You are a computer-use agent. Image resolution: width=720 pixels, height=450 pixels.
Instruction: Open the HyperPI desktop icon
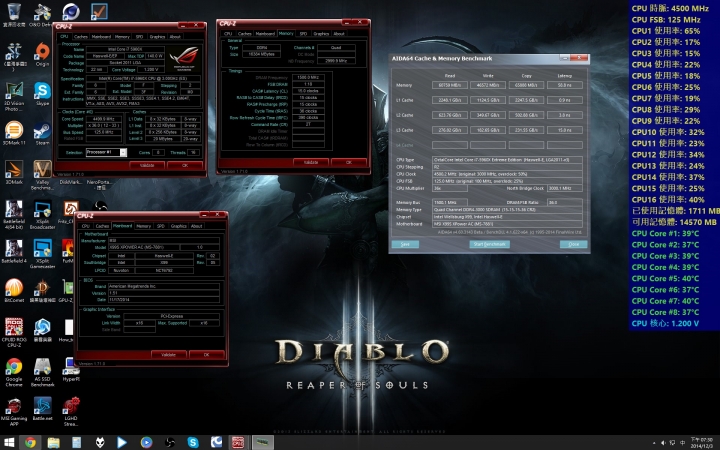click(71, 370)
